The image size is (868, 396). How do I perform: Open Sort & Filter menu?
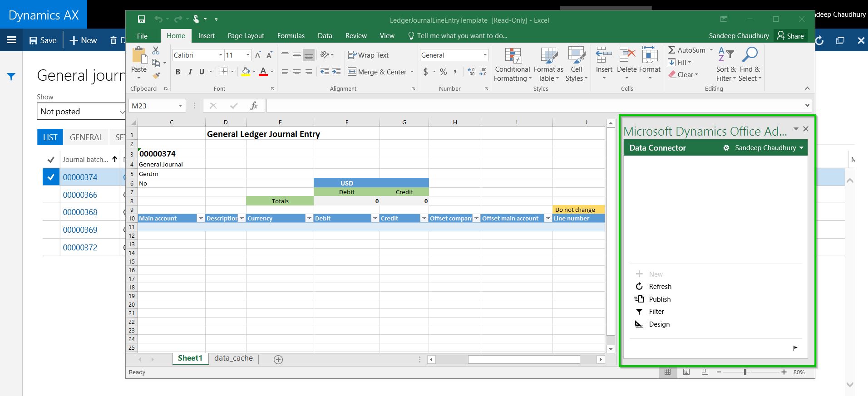726,64
